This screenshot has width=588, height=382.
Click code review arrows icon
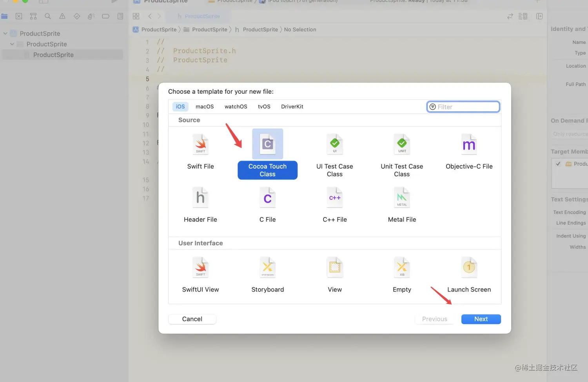[510, 16]
